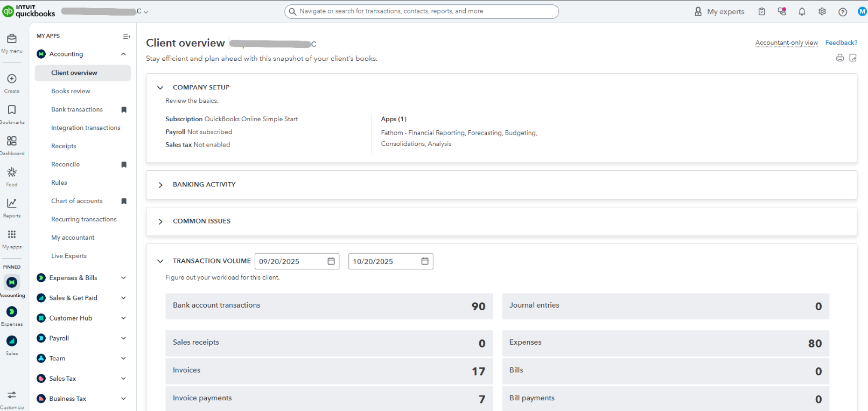Expand the Payroll group
Image resolution: width=868 pixels, height=411 pixels.
(123, 338)
